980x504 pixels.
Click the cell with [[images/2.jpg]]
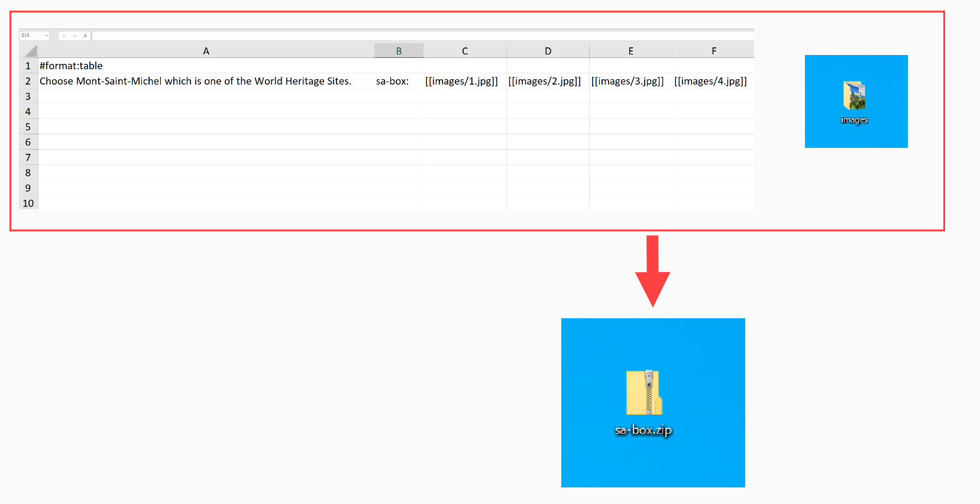tap(548, 81)
